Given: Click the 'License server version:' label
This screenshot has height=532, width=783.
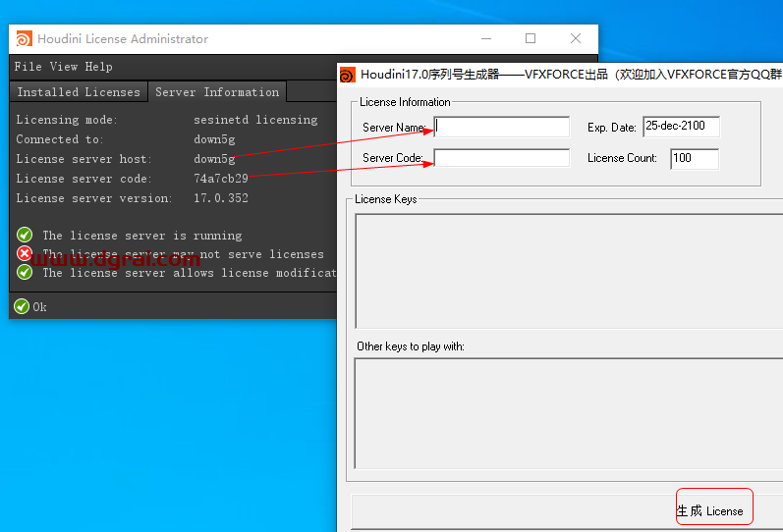Looking at the screenshot, I should click(94, 198).
